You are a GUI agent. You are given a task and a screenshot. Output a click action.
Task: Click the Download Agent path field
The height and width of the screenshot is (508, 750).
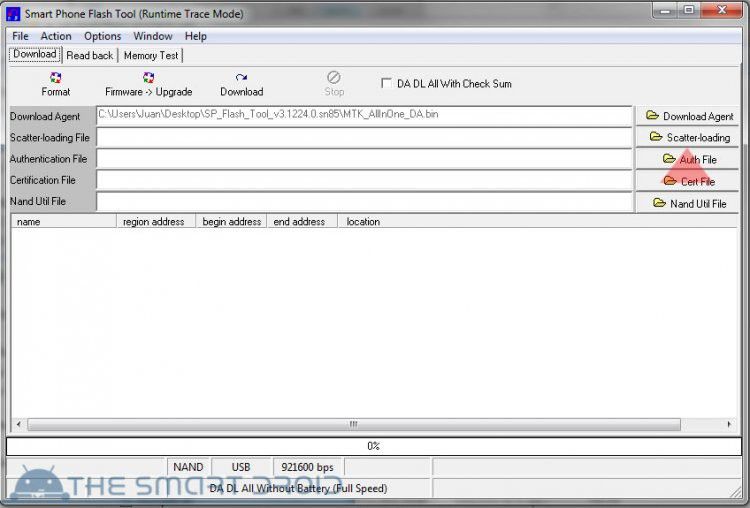tap(364, 116)
